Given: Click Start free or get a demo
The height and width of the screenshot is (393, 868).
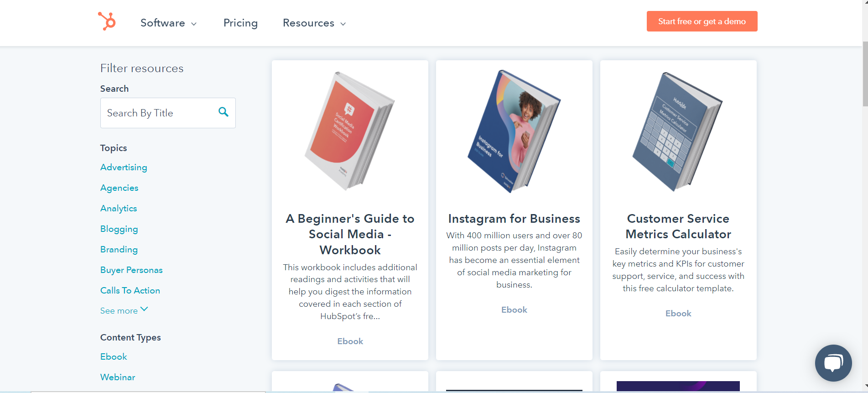Looking at the screenshot, I should (x=702, y=21).
